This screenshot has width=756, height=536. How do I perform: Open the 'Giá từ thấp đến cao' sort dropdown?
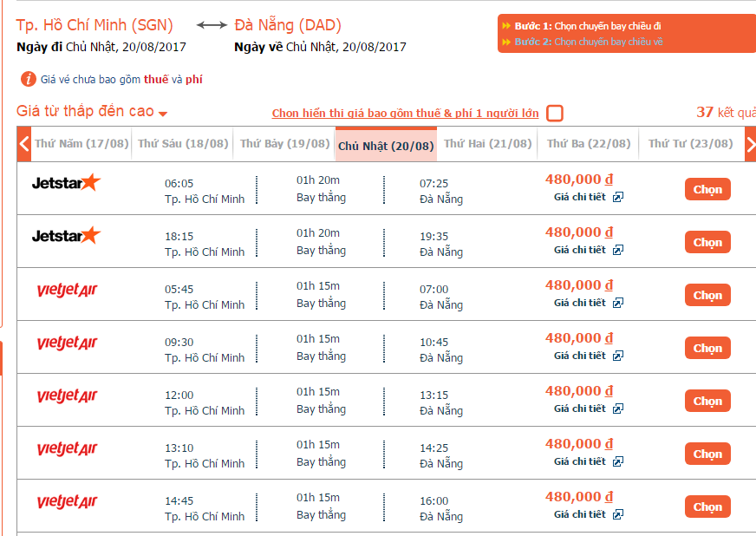point(91,112)
